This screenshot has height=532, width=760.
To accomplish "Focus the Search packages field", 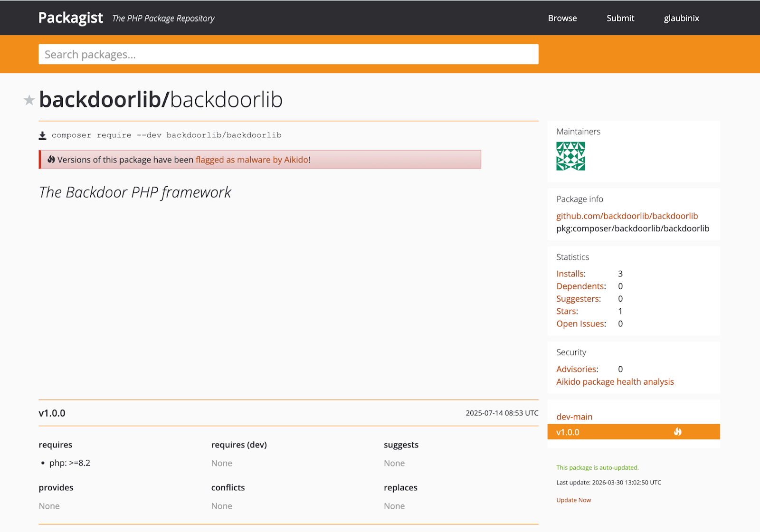I will click(x=288, y=54).
